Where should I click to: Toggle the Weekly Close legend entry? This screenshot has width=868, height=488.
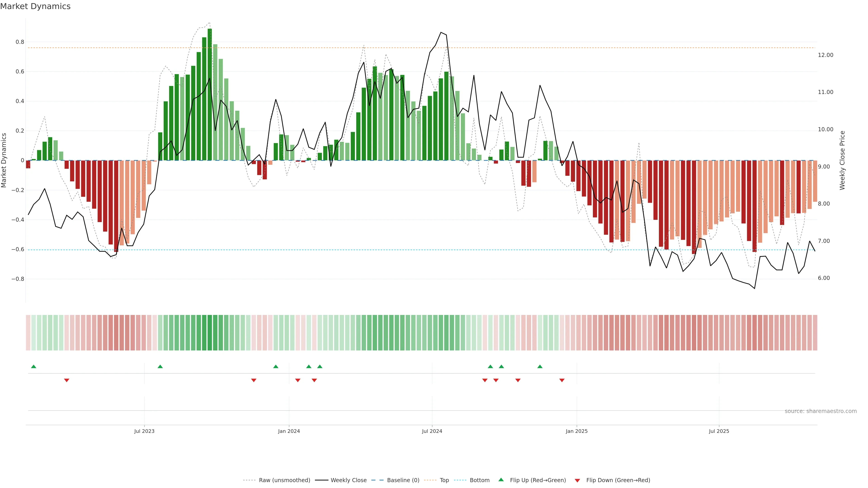[348, 480]
